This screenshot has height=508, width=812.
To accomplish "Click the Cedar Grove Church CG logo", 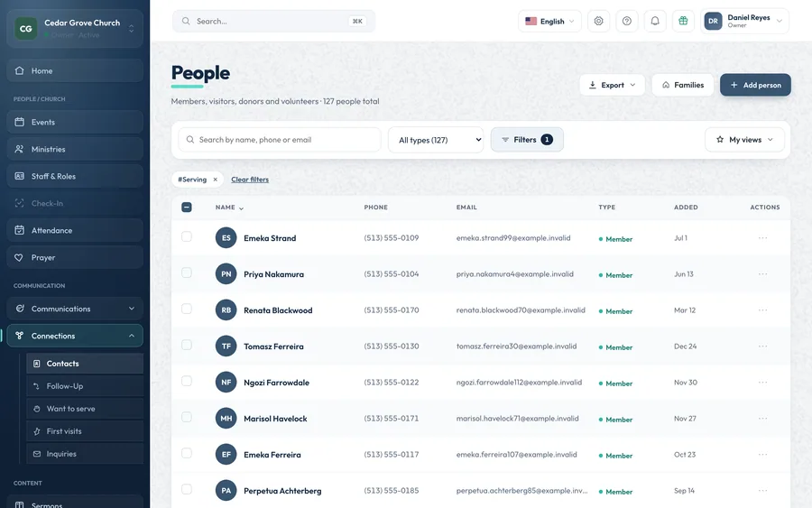I will [26, 29].
